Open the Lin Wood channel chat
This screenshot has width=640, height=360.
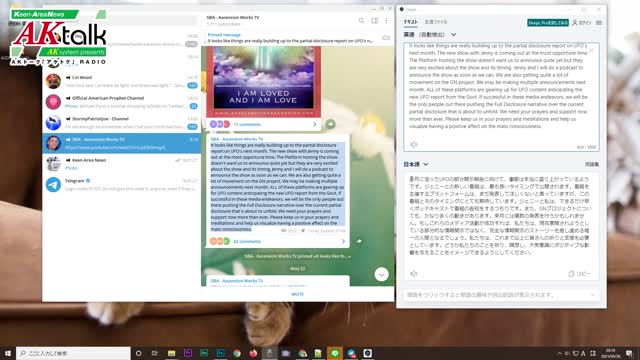[122, 81]
